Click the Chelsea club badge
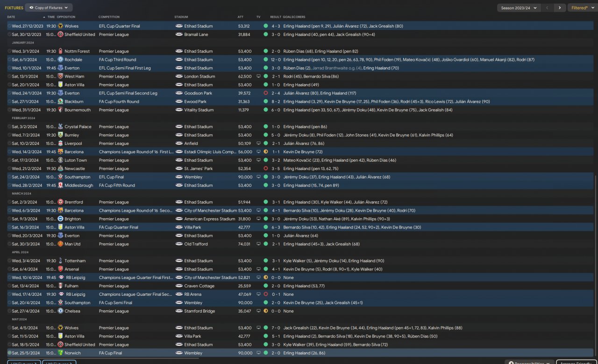This screenshot has width=598, height=364. [60, 311]
